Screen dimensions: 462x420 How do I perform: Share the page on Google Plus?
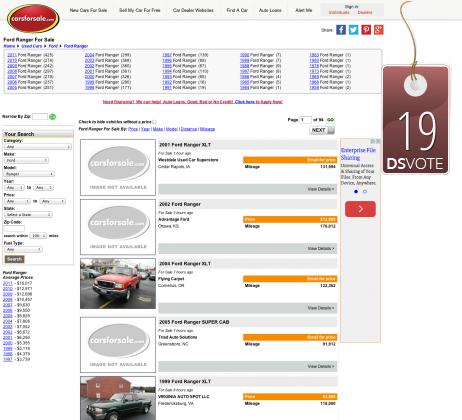coord(379,30)
